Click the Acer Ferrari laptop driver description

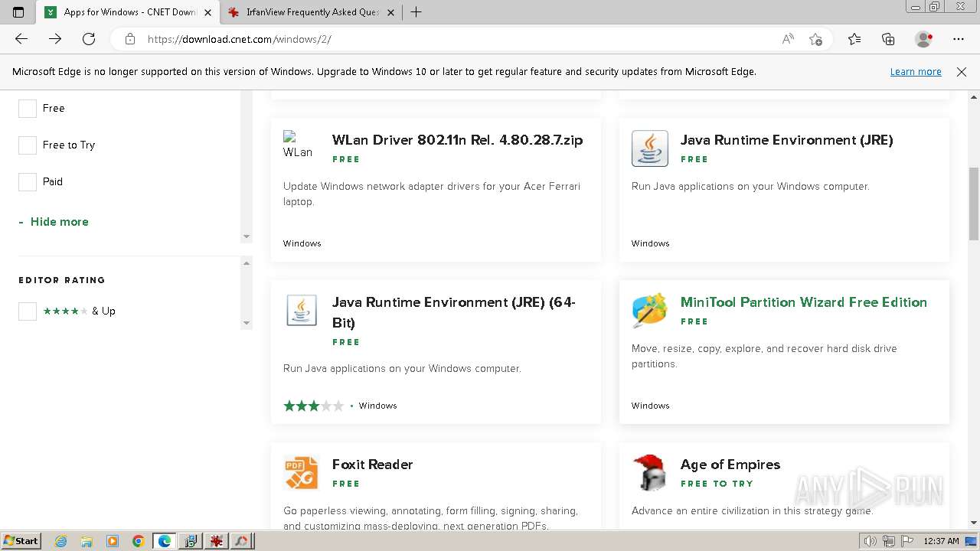[432, 194]
